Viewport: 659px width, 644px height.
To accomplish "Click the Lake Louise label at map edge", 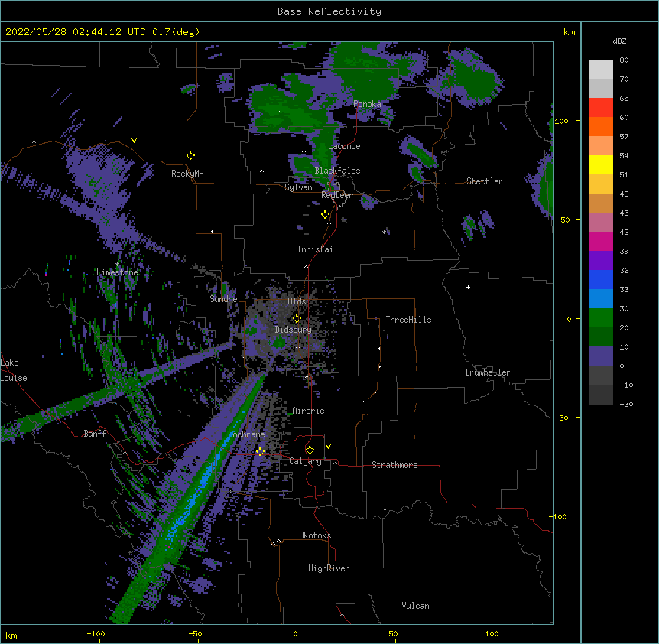I will pyautogui.click(x=14, y=370).
